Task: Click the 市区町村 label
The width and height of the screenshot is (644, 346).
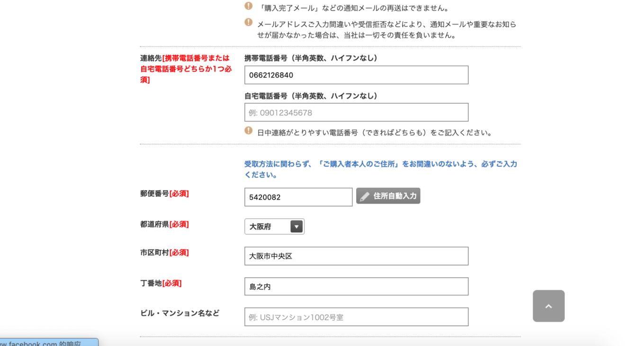Action: (x=164, y=253)
